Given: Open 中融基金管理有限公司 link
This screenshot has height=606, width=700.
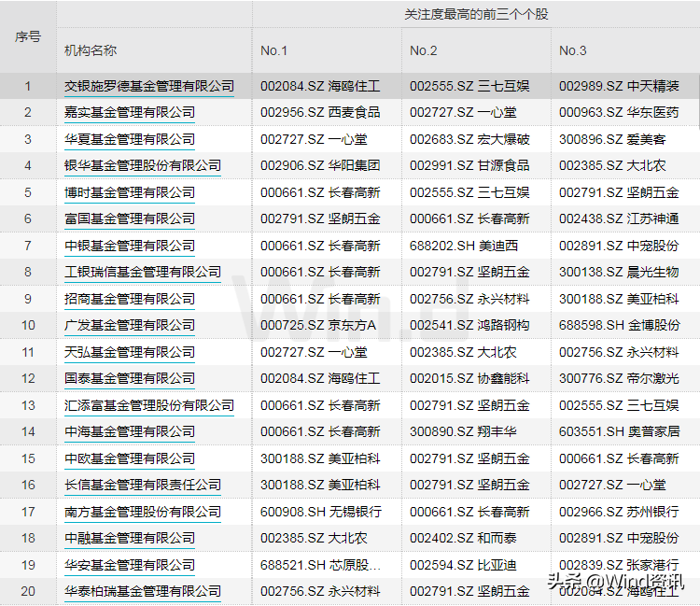Looking at the screenshot, I should [x=130, y=538].
